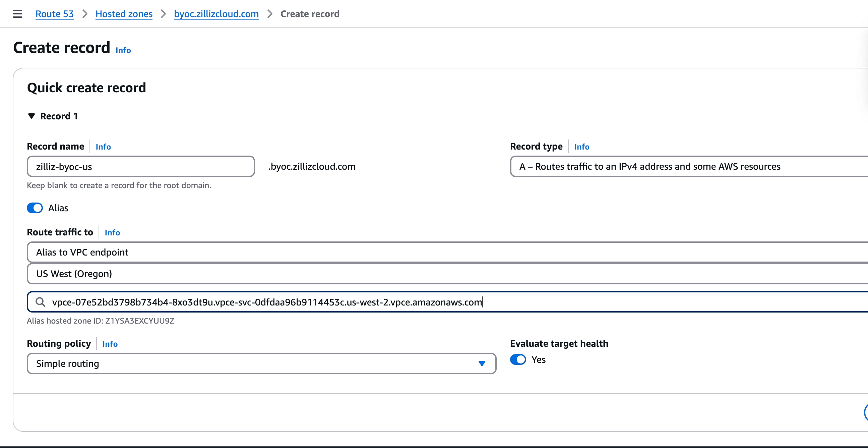Click the .byoc.zillizcloud.com domain suffix text
The width and height of the screenshot is (868, 448).
tap(312, 167)
